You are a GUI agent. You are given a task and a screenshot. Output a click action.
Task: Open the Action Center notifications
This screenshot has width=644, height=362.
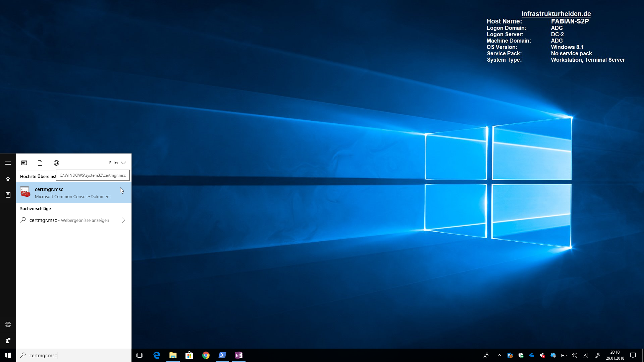coord(633,355)
